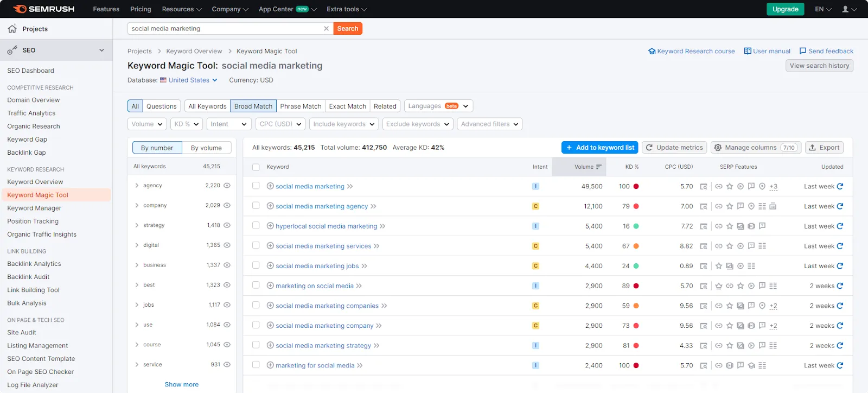
Task: Click the Export button
Action: pyautogui.click(x=824, y=148)
